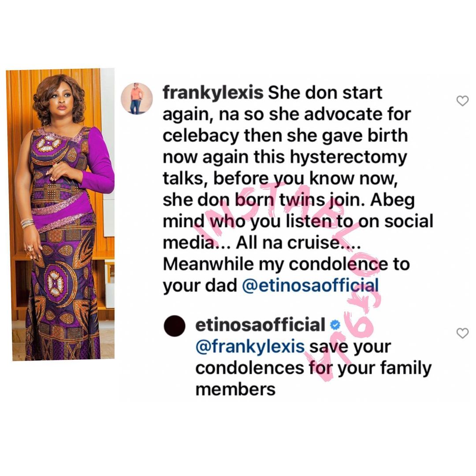Open the bold etinosaofficial username on the reply

point(260,324)
